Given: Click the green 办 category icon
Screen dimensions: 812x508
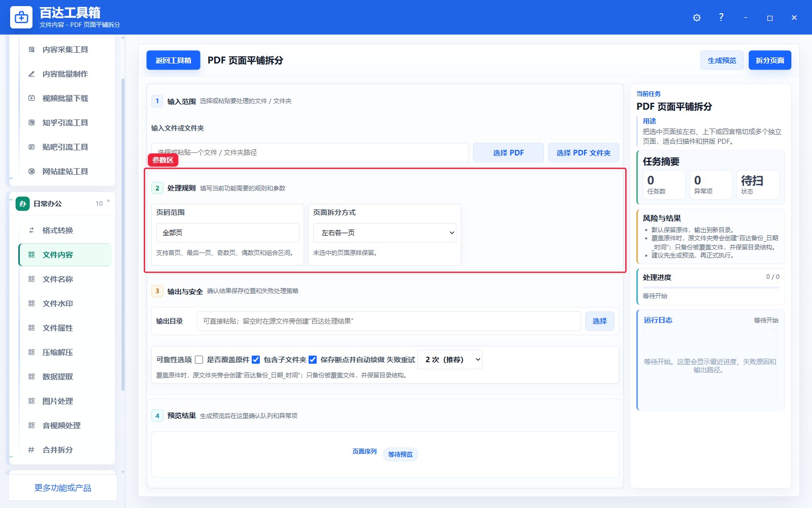Looking at the screenshot, I should (x=22, y=204).
